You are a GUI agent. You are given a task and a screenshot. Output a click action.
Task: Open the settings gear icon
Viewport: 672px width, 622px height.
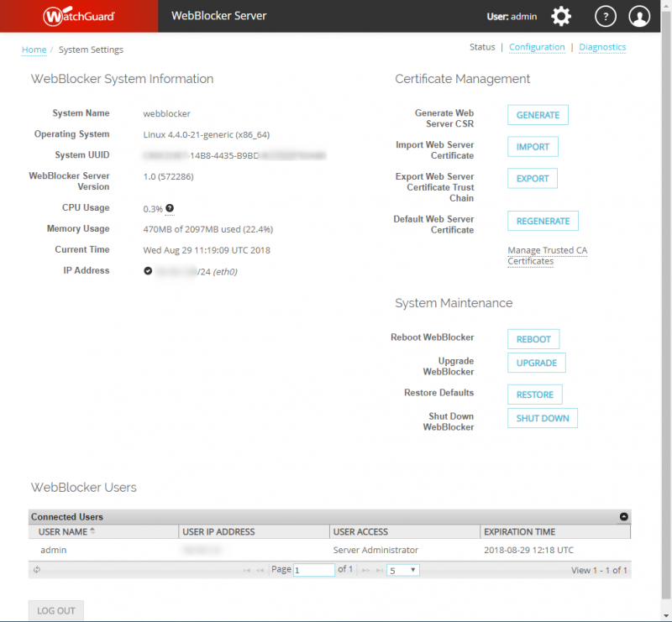tap(561, 15)
